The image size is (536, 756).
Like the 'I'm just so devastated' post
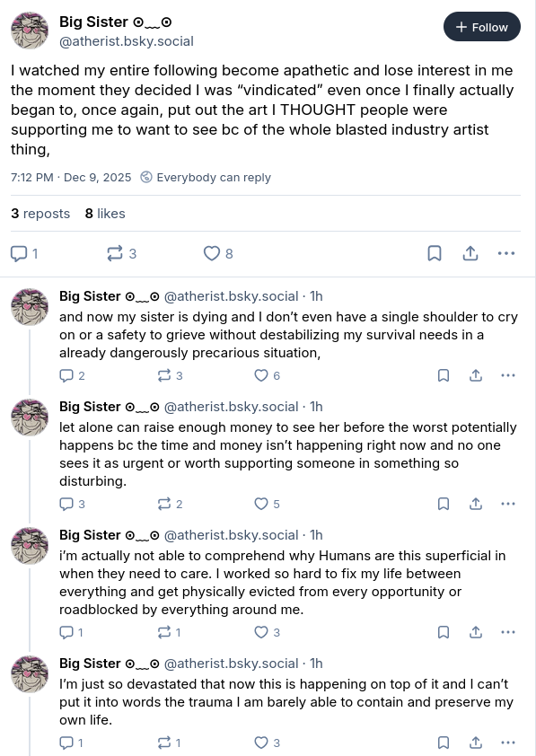[x=267, y=743]
